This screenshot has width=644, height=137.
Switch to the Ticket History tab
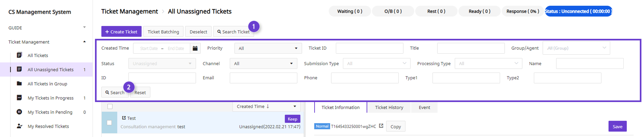pos(389,107)
